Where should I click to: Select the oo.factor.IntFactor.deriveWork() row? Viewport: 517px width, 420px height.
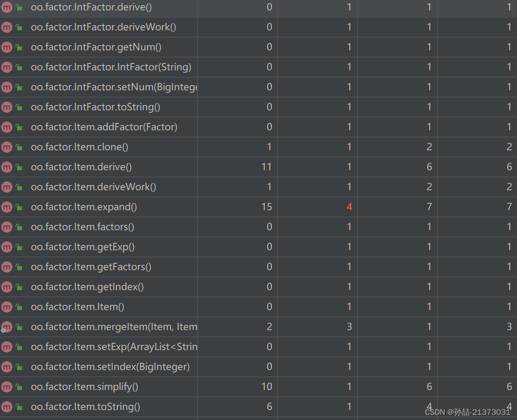[258, 27]
